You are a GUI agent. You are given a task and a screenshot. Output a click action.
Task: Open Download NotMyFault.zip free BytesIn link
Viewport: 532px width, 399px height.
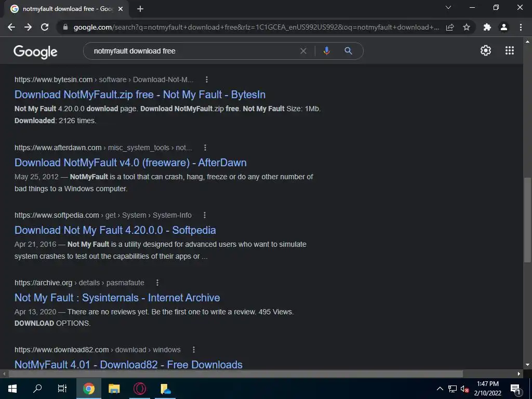coord(140,95)
